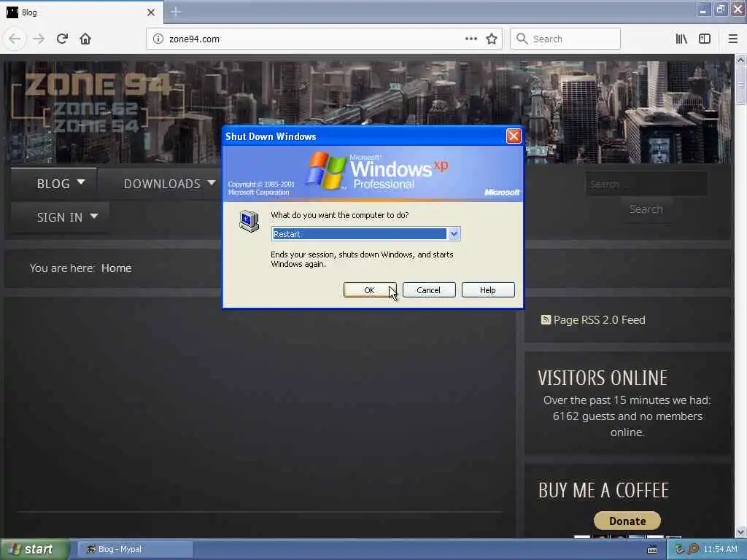
Task: Click the first system tray icon
Action: pos(679,549)
